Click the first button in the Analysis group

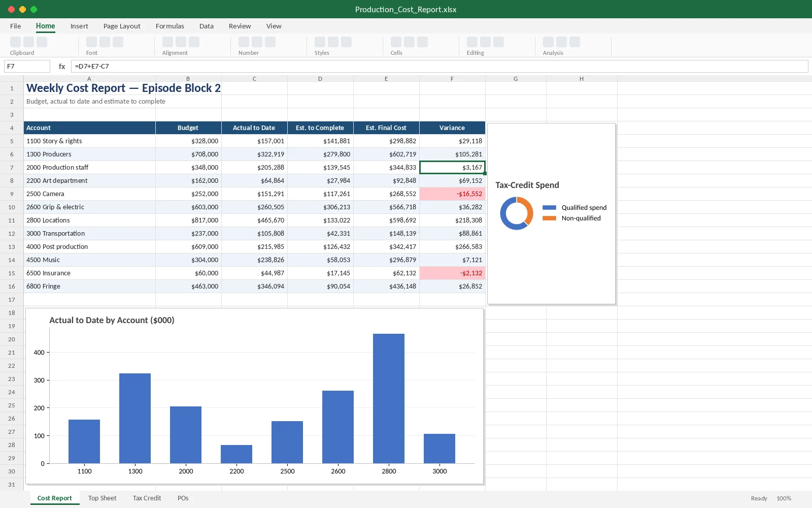click(x=549, y=42)
